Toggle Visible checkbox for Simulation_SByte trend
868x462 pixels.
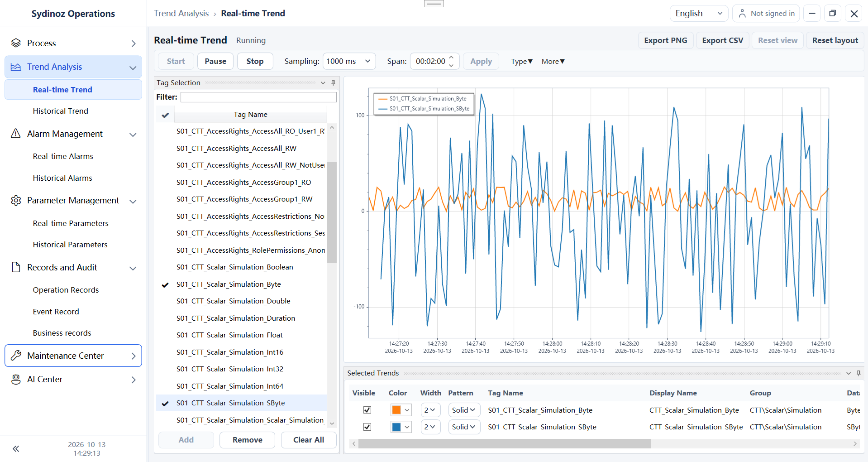367,427
